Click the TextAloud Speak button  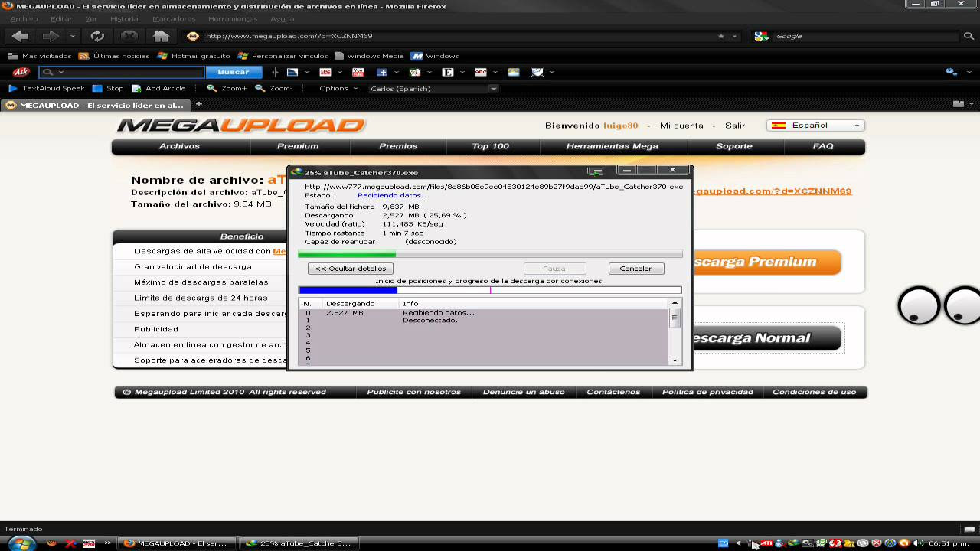pos(47,89)
